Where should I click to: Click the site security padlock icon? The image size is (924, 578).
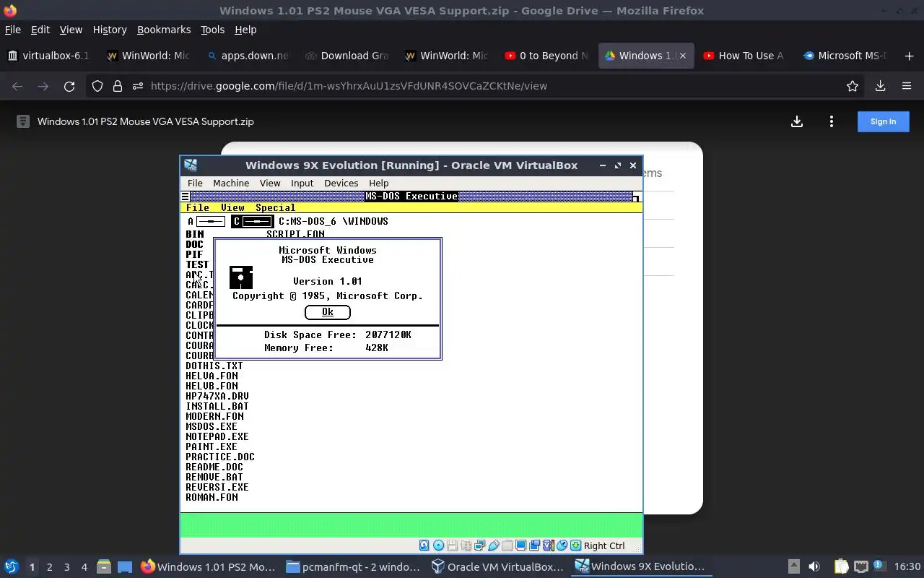click(x=118, y=86)
